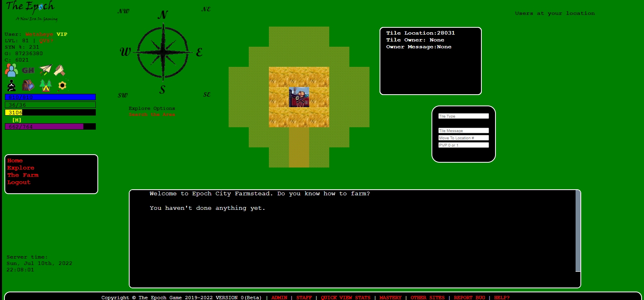
Task: Click the friends group icon
Action: pyautogui.click(x=11, y=70)
